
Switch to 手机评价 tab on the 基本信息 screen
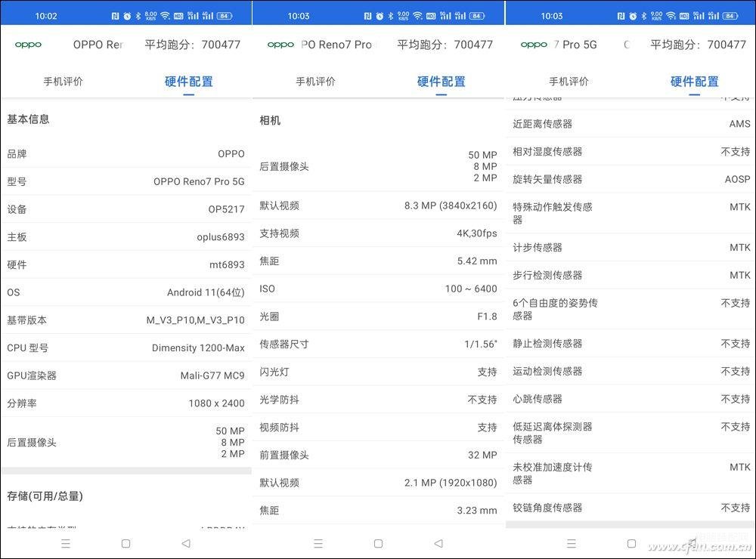coord(64,82)
